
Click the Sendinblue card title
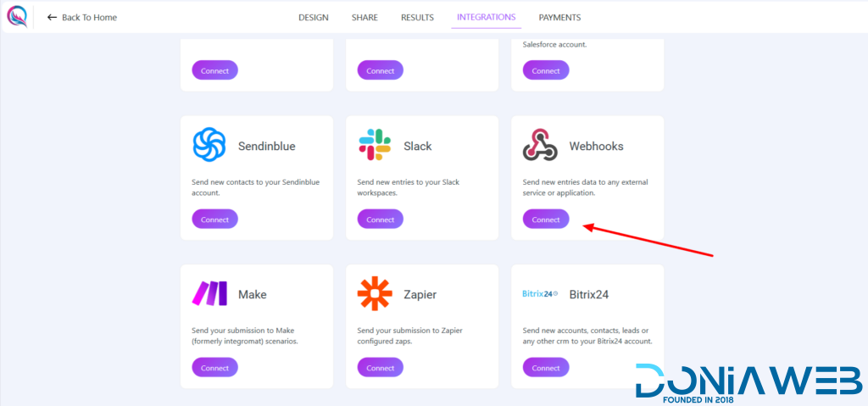(267, 147)
